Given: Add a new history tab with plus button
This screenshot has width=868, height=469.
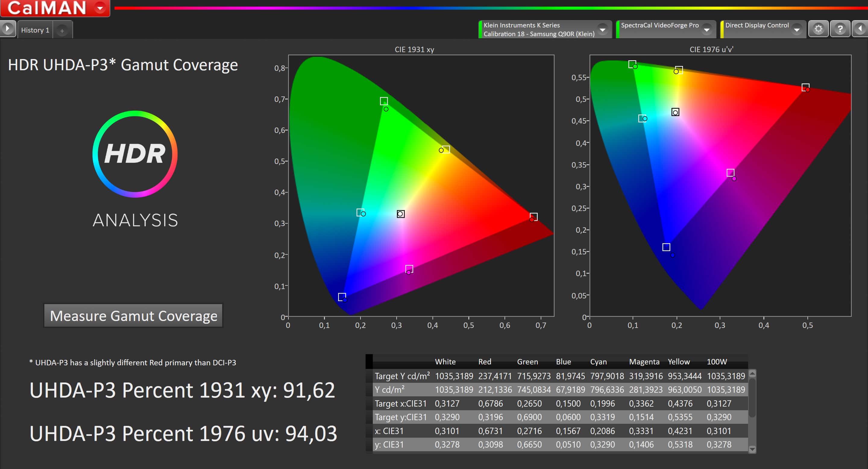Looking at the screenshot, I should pos(62,31).
